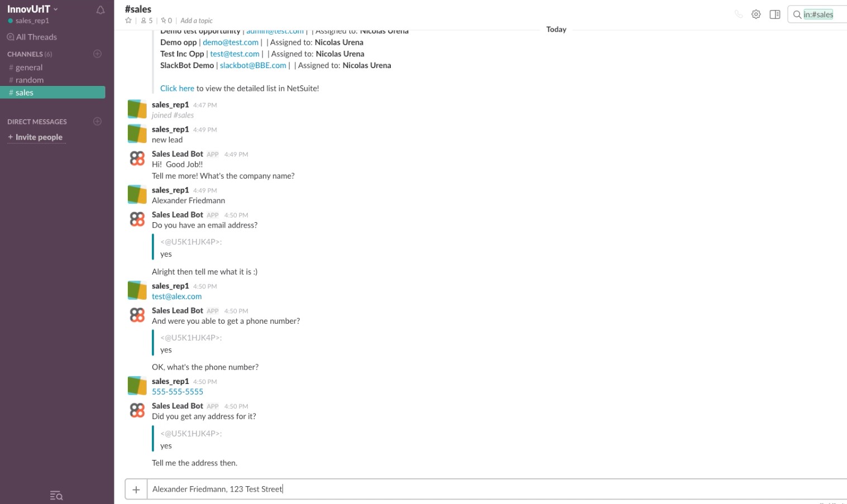This screenshot has height=504, width=847.
Task: Star the #sales channel
Action: click(128, 21)
